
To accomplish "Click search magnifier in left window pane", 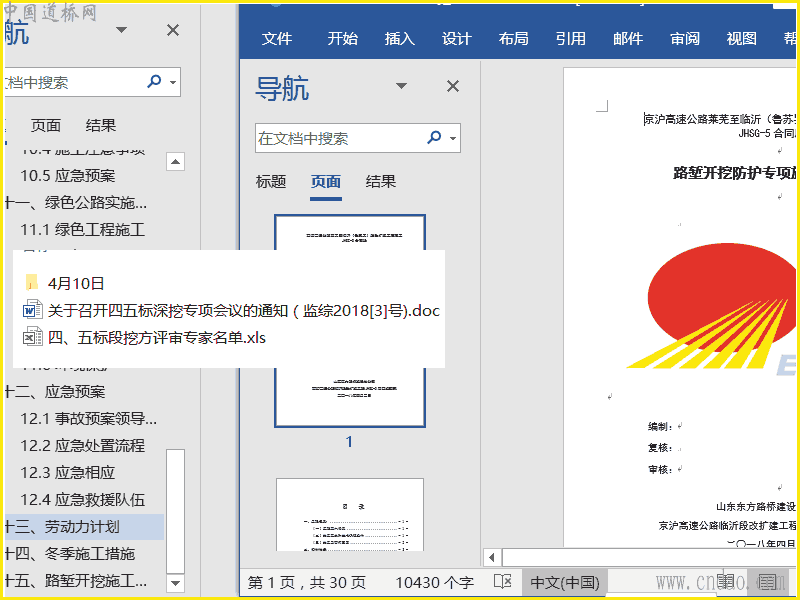I will tap(154, 81).
